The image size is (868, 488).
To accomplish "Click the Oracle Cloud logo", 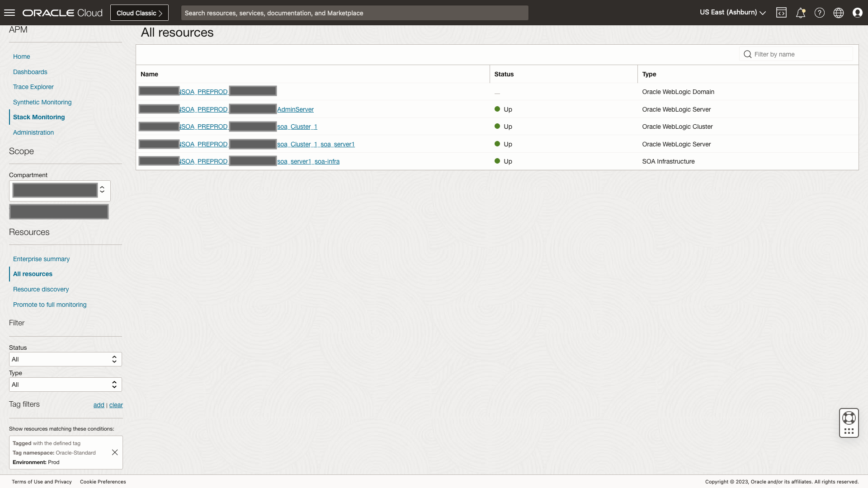I will tap(62, 12).
